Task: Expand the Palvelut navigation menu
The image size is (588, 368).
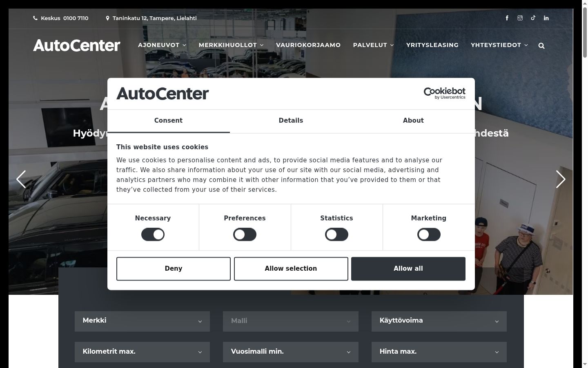Action: [x=374, y=45]
